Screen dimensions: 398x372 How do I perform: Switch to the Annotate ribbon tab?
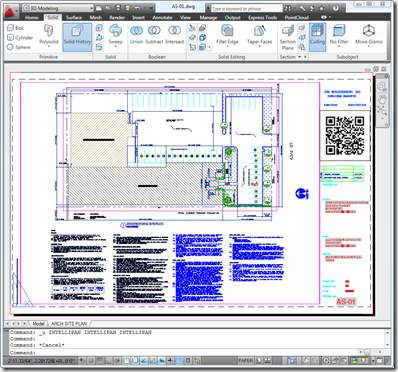point(162,17)
